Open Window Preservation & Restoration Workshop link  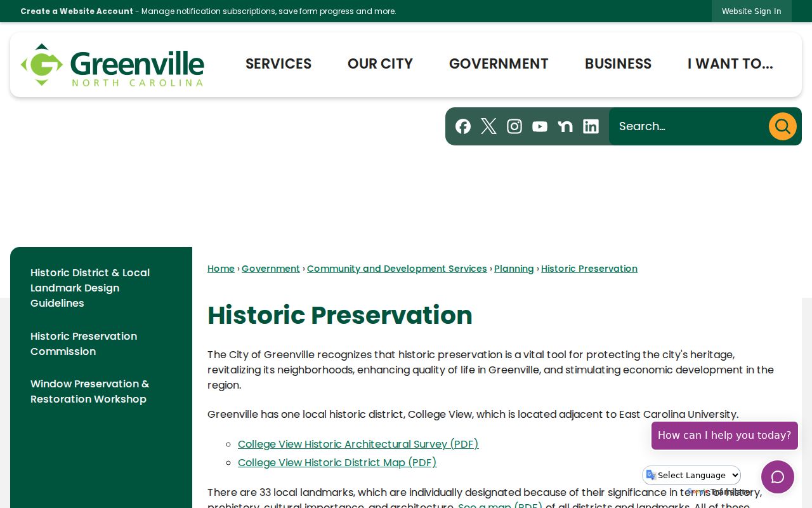(x=90, y=391)
